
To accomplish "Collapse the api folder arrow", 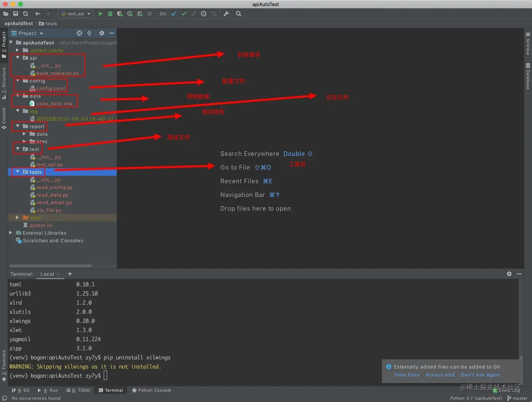I will 17,58.
